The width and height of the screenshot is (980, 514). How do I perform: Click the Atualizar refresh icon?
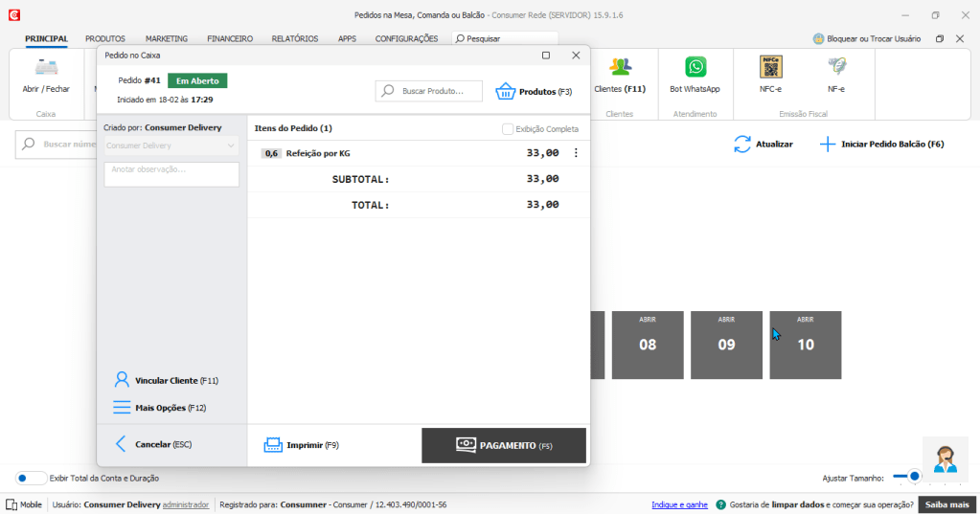coord(742,145)
